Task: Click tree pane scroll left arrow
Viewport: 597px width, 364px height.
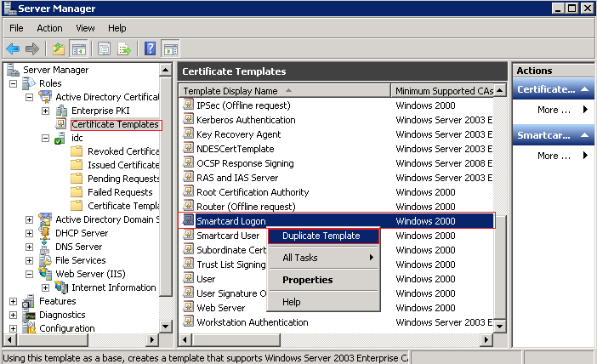Action: coord(10,339)
